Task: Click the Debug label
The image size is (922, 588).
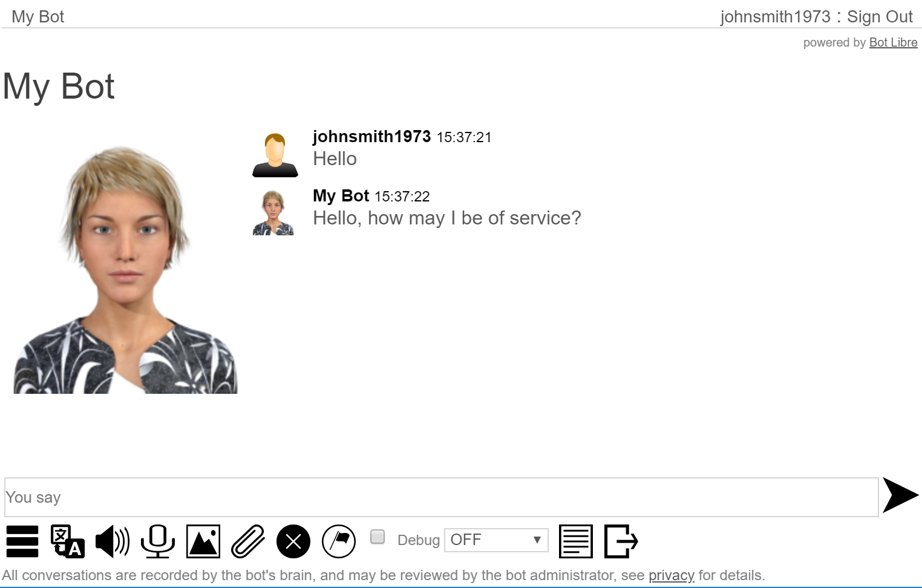Action: [419, 540]
